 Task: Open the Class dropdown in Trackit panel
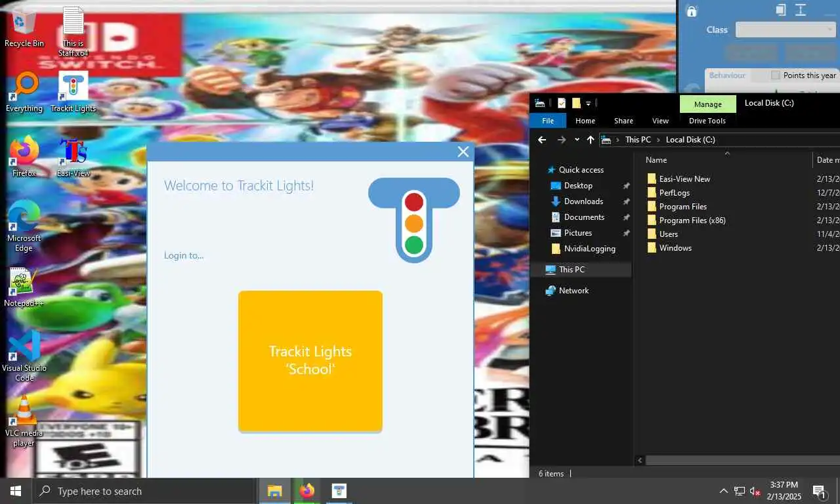[x=786, y=30]
